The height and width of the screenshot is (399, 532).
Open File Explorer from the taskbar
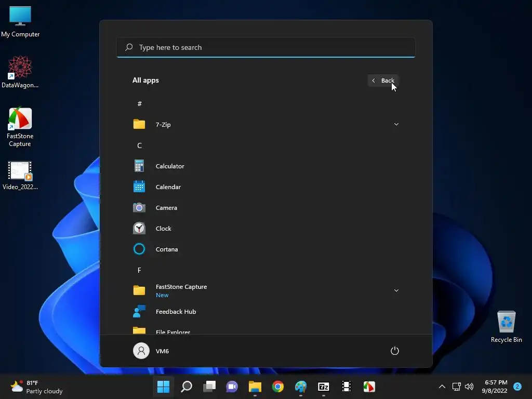255,387
